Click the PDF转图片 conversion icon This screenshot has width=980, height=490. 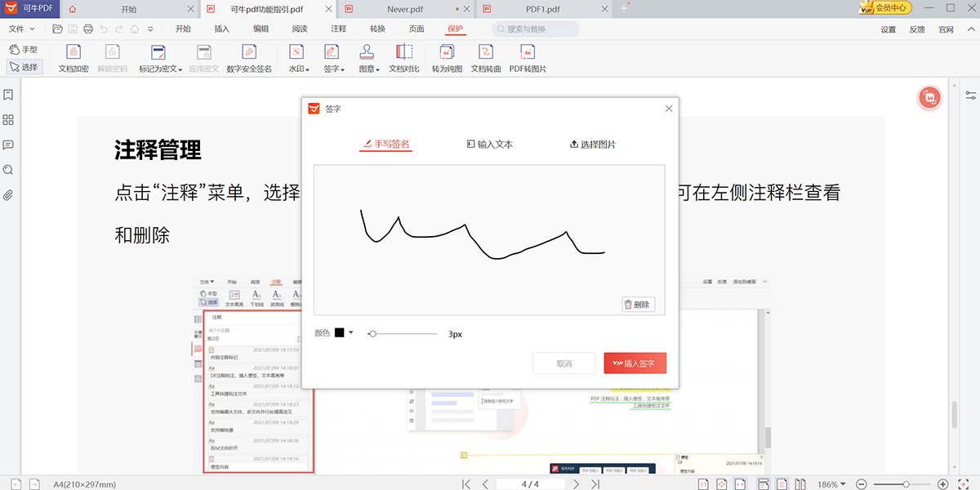click(x=526, y=57)
